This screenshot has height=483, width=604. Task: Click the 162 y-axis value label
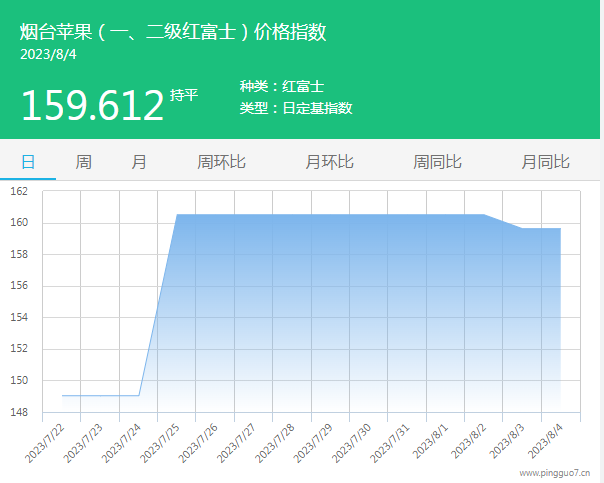(20, 191)
